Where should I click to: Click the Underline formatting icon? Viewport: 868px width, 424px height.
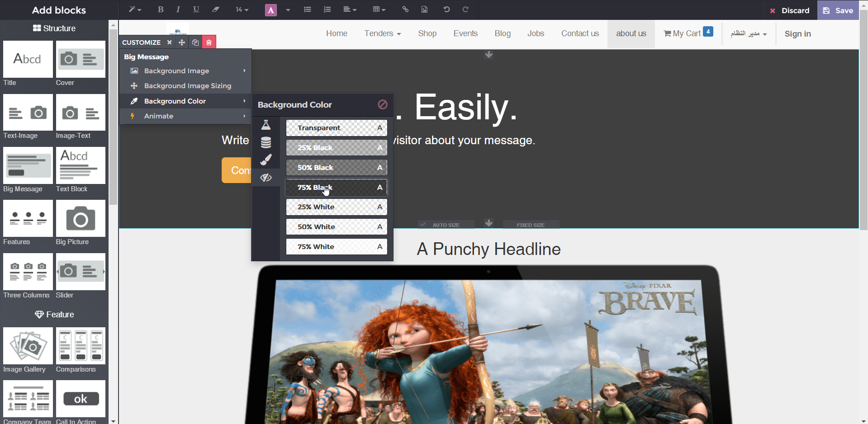(x=196, y=9)
